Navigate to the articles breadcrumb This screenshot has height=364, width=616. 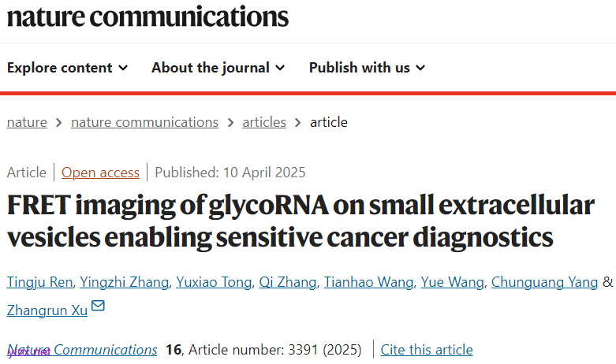263,122
